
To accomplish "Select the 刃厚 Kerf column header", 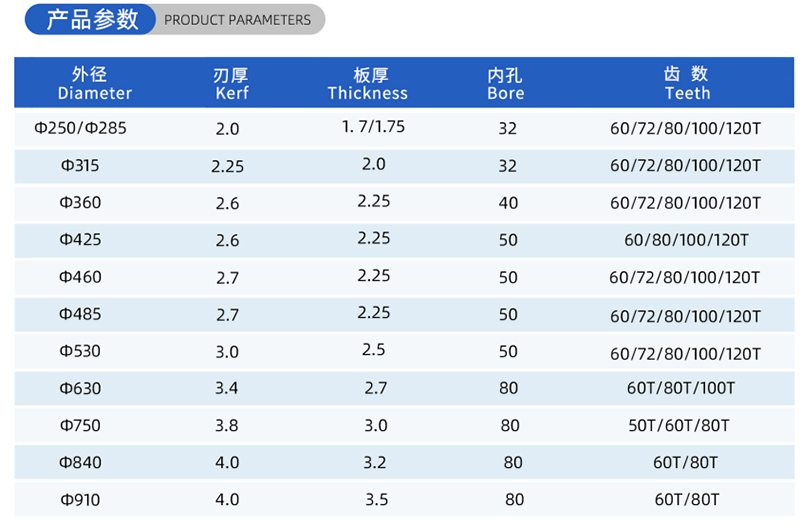I will (x=231, y=84).
